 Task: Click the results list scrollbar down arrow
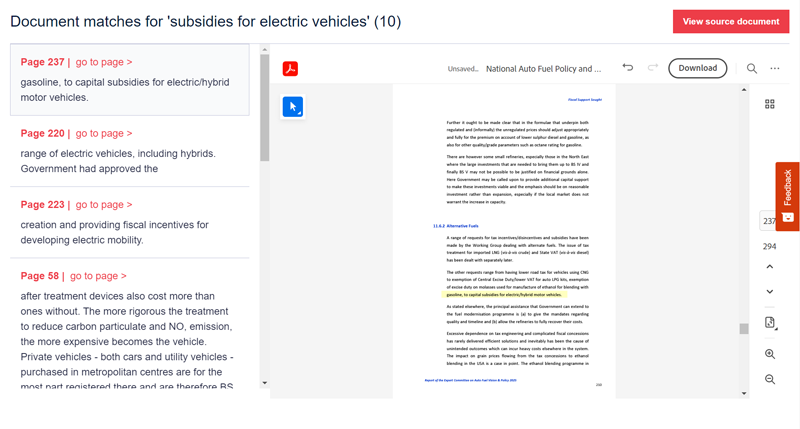coord(265,383)
